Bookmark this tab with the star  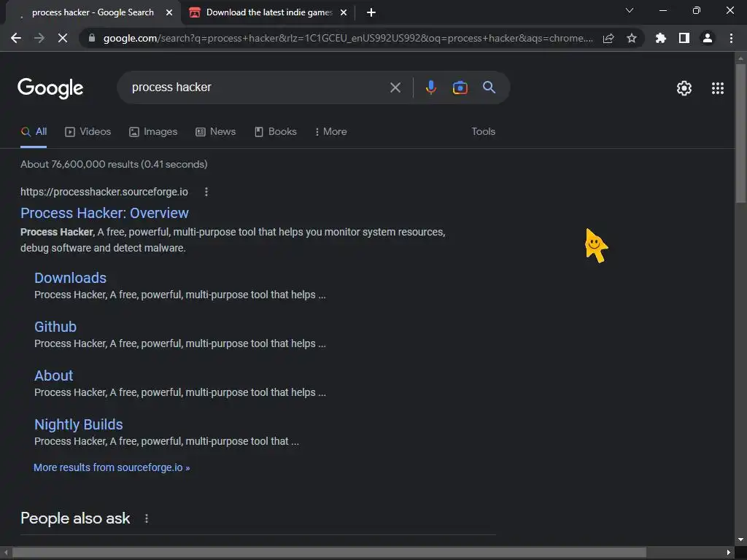pos(632,38)
